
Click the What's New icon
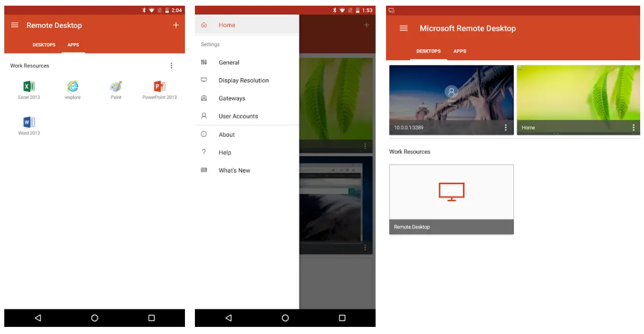[x=204, y=170]
